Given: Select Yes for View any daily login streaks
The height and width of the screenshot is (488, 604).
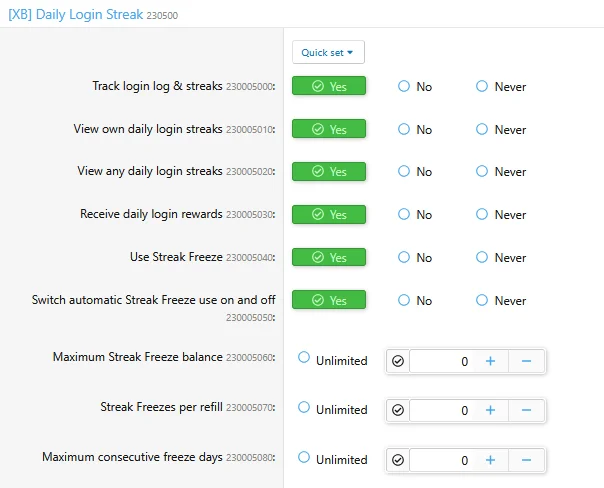Looking at the screenshot, I should (x=329, y=171).
